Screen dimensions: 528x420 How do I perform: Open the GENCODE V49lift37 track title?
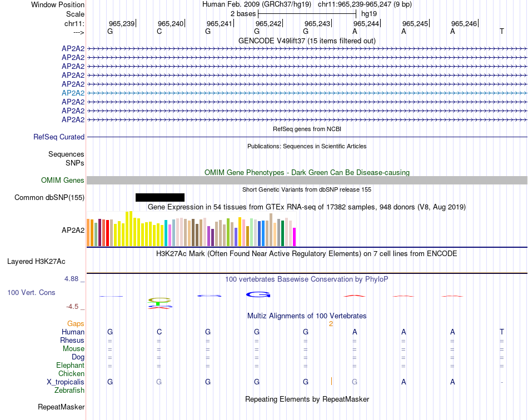coord(307,41)
